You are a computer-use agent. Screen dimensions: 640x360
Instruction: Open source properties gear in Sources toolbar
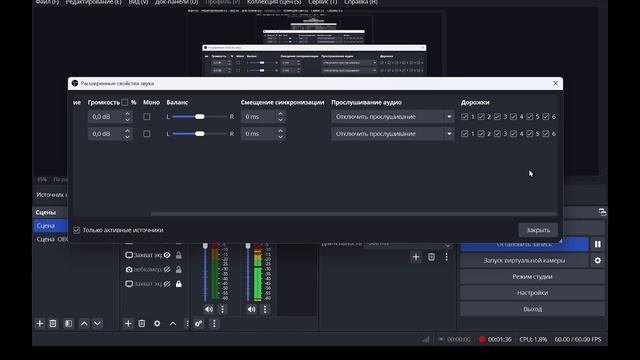157,323
